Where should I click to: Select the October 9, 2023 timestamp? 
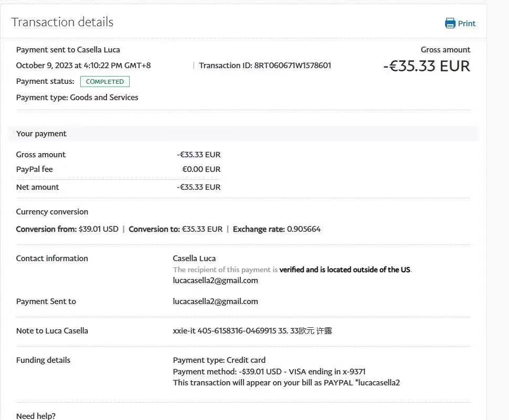(x=83, y=66)
